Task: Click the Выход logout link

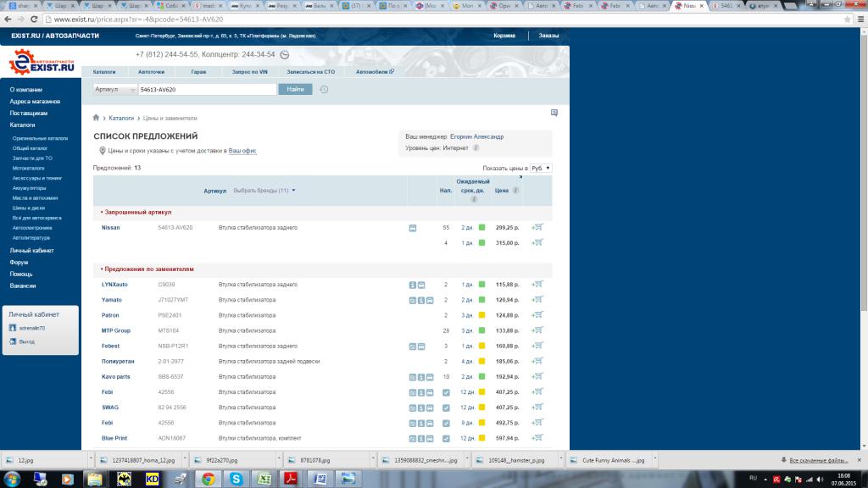Action: point(26,342)
